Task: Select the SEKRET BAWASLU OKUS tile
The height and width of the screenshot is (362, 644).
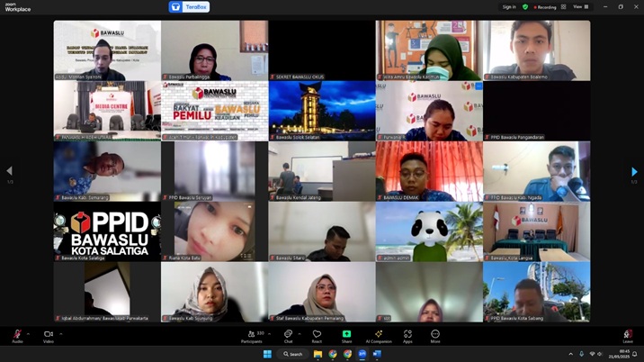Action: click(322, 50)
